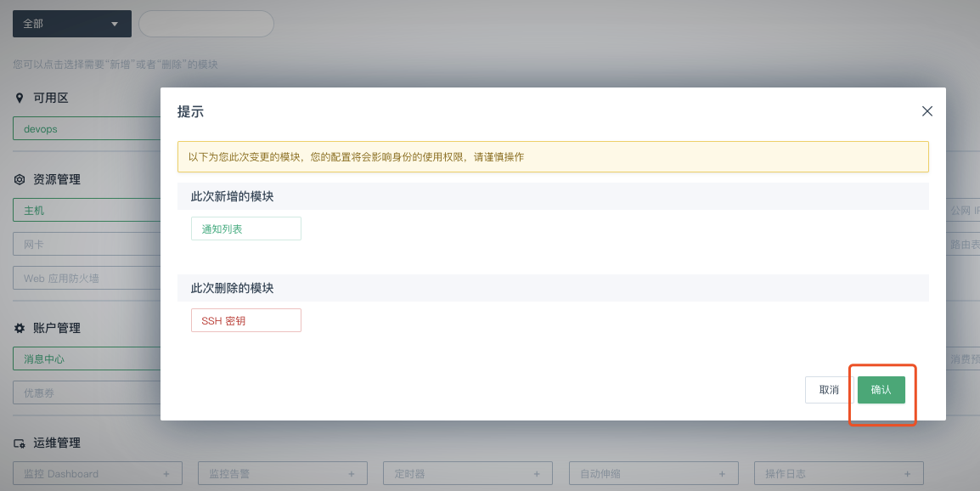The width and height of the screenshot is (980, 491).
Task: Click the plus icon on 监控 Dashboard
Action: (x=166, y=474)
